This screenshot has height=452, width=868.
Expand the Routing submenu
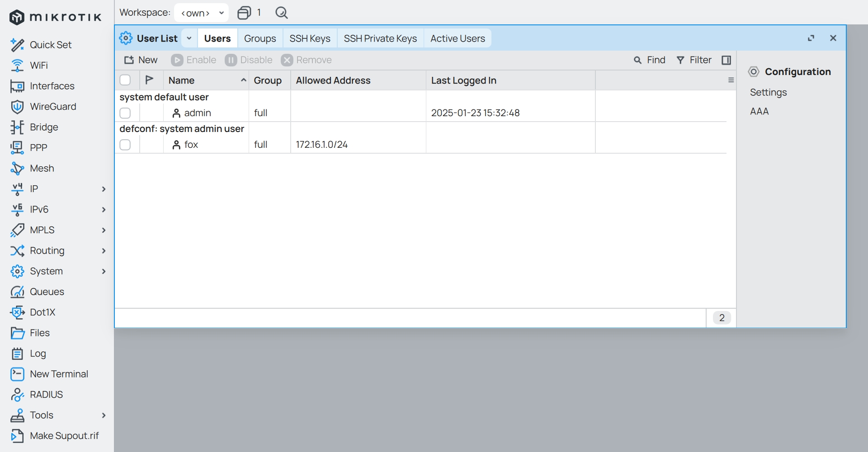(104, 250)
